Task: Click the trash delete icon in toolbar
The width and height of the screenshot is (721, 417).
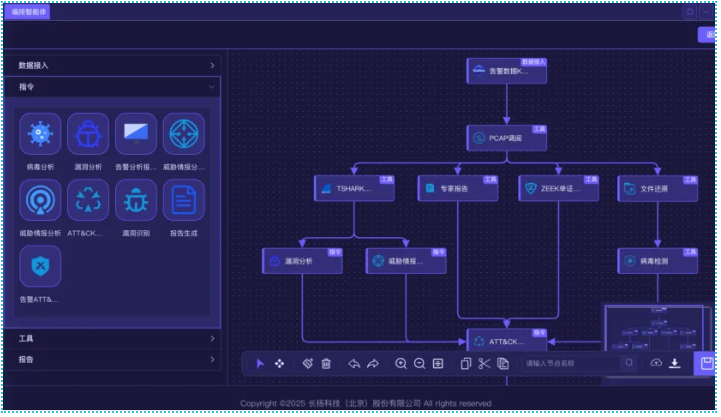Action: coord(326,363)
